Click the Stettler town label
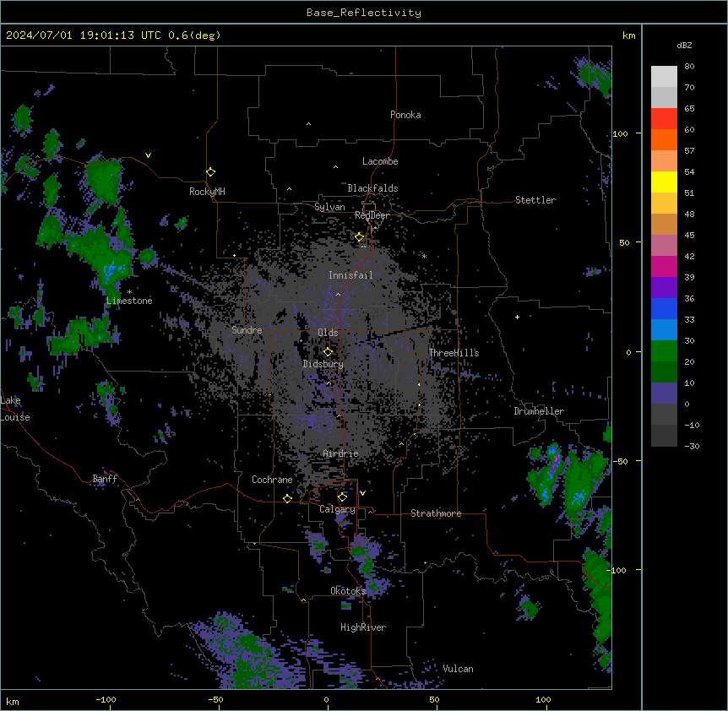The width and height of the screenshot is (728, 711). (x=535, y=200)
